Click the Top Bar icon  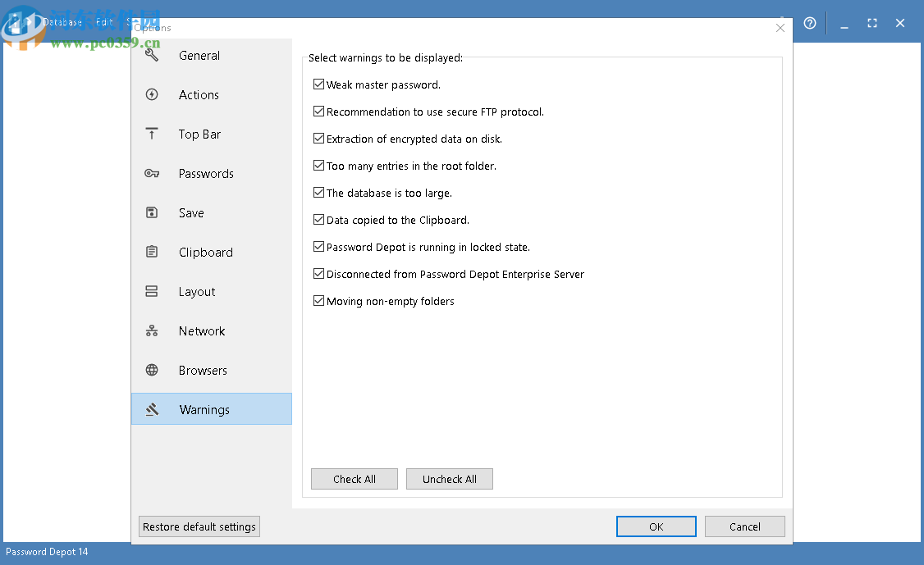click(x=152, y=134)
